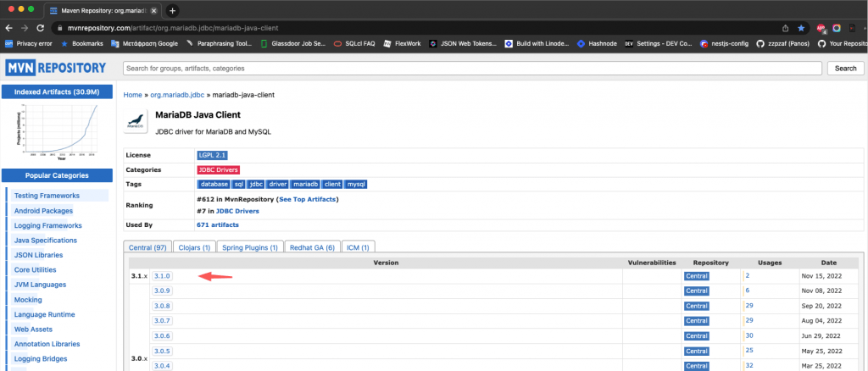Open the Bookmarks star bookmark
This screenshot has width=868, height=371.
tap(82, 43)
